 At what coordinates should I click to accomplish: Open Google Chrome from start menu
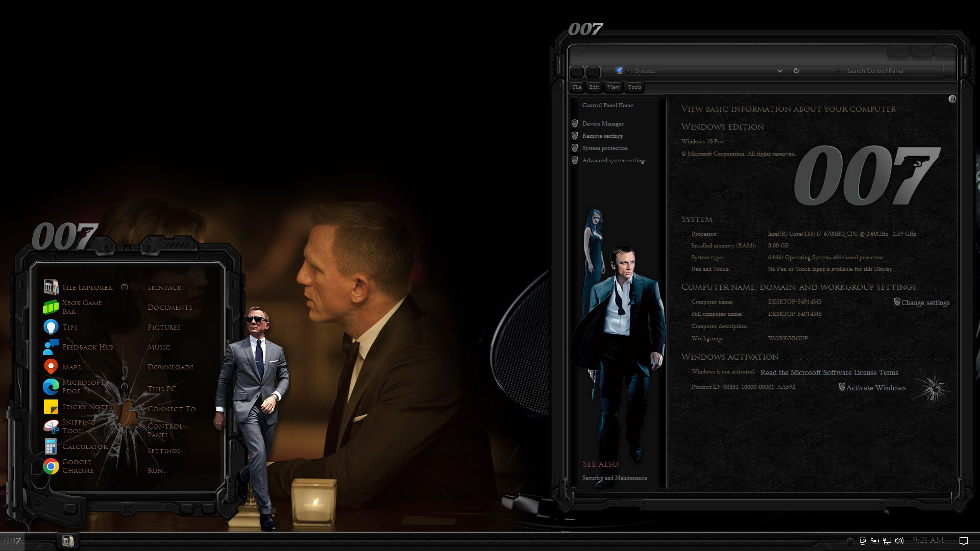point(51,466)
